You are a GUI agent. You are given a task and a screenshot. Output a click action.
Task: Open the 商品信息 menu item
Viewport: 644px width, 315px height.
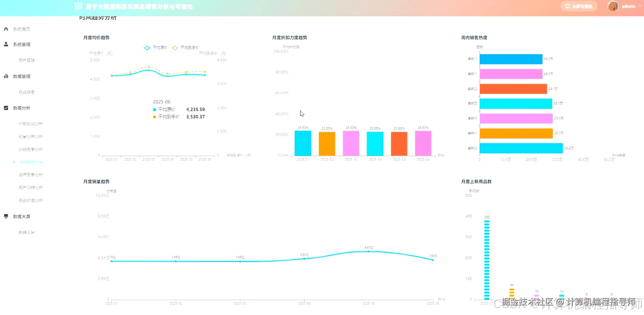(26, 92)
